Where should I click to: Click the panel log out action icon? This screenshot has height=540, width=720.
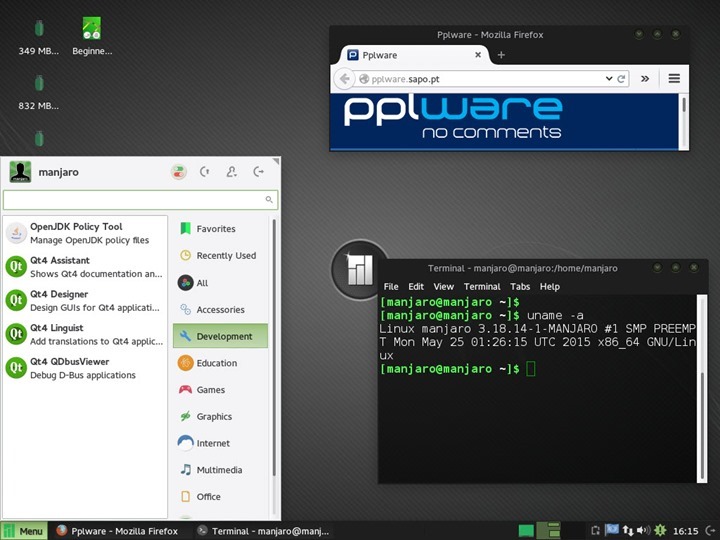tap(710, 531)
